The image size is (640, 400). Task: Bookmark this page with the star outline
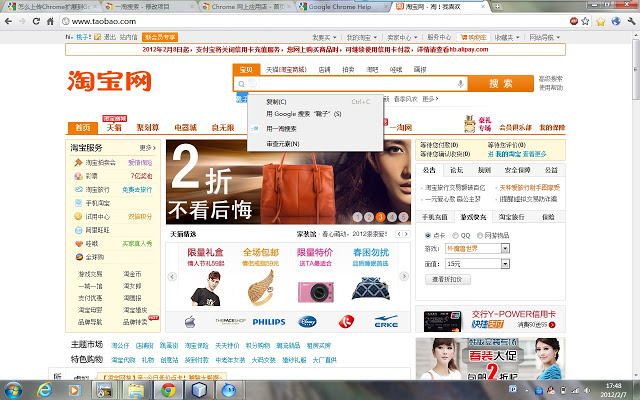(585, 21)
